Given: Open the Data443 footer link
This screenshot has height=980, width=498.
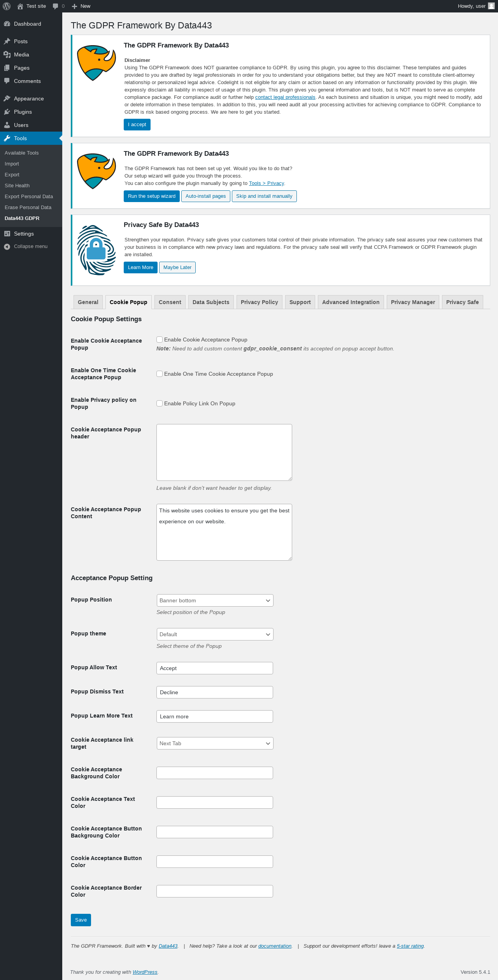Looking at the screenshot, I should tap(168, 946).
